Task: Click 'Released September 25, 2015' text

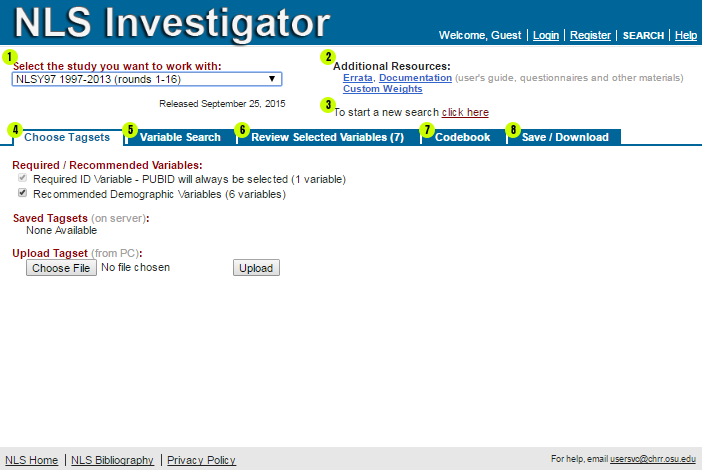Action: [222, 104]
